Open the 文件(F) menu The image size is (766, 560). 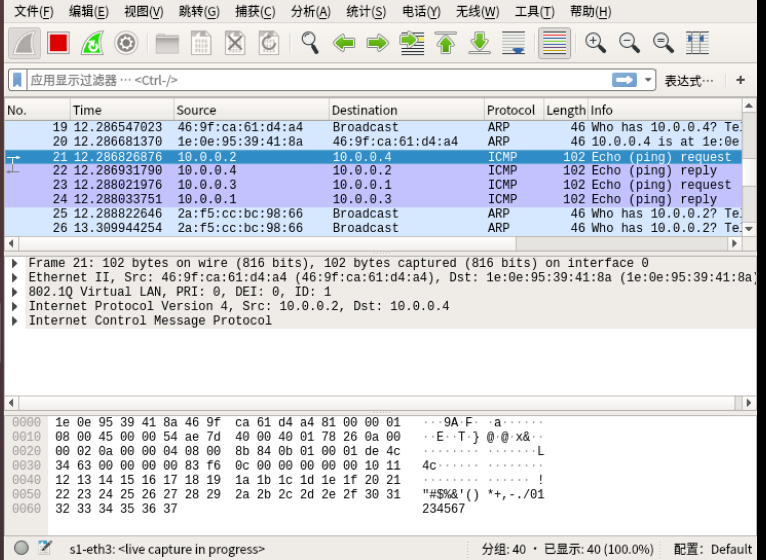click(x=33, y=11)
